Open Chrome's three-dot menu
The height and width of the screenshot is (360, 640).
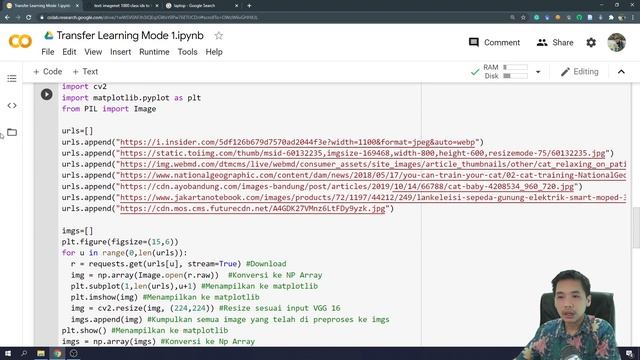pos(633,18)
